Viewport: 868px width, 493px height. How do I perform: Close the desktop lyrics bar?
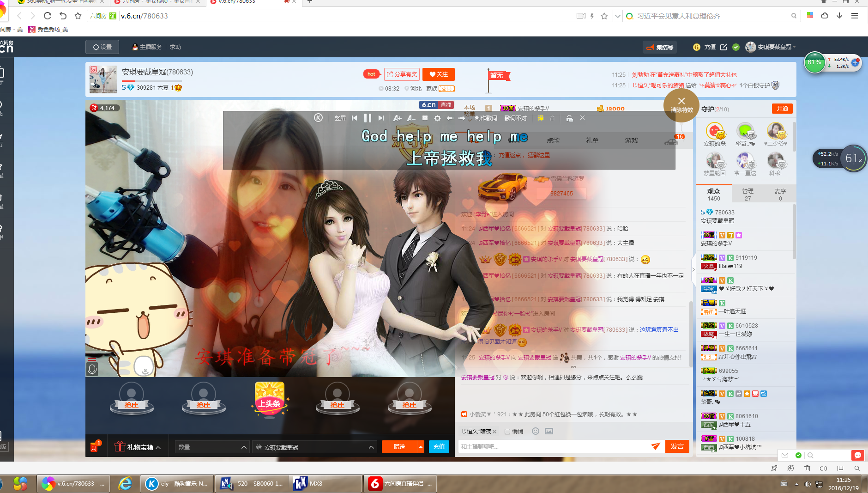[x=583, y=118]
